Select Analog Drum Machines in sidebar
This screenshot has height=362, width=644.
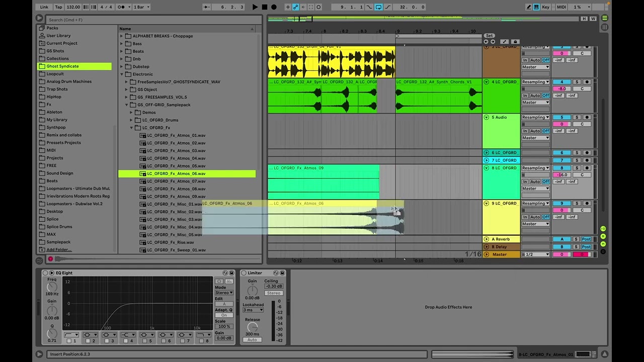click(x=69, y=81)
